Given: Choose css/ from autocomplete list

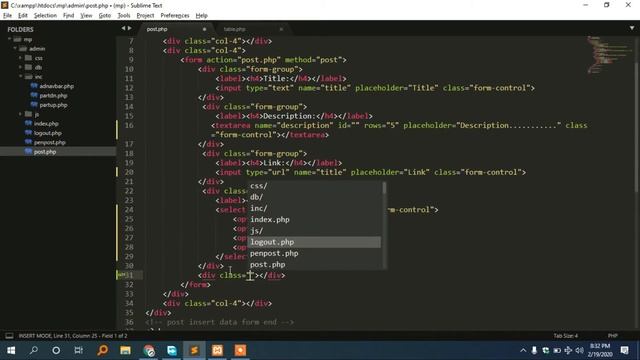Looking at the screenshot, I should (314, 186).
